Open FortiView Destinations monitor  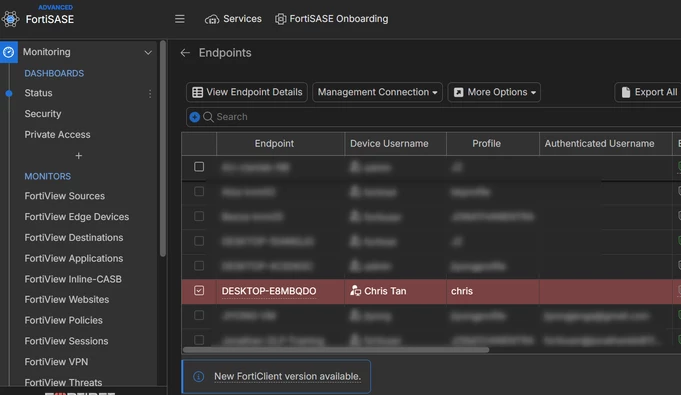point(74,238)
